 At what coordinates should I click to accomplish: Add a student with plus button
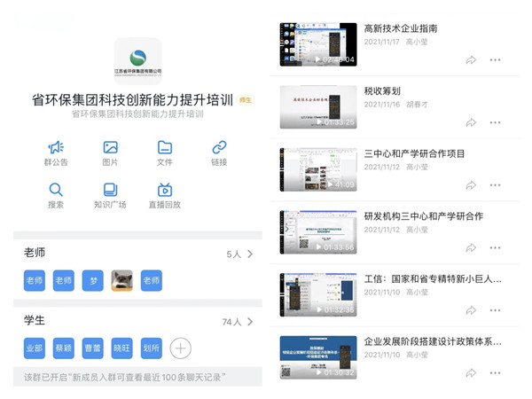[180, 348]
